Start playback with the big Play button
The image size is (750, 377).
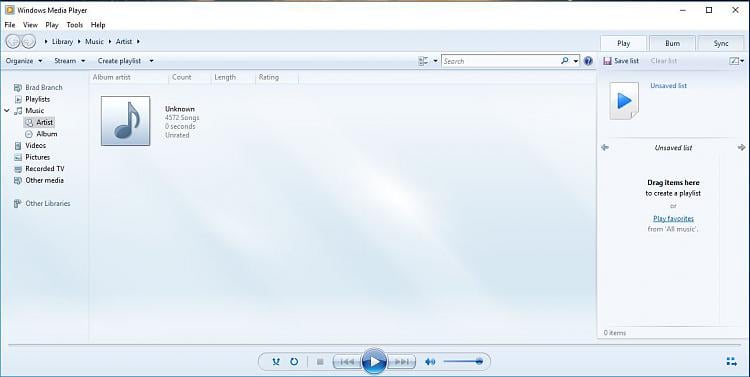tap(374, 362)
